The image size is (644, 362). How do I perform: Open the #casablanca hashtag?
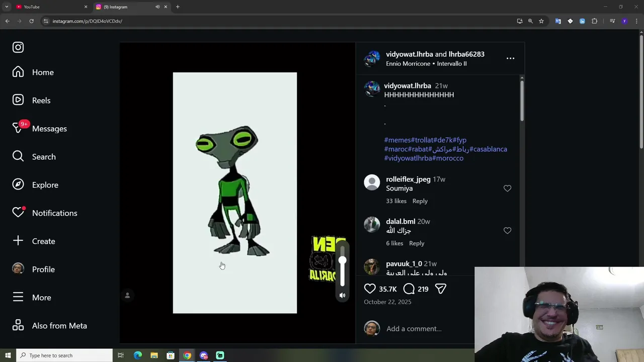[488, 149]
